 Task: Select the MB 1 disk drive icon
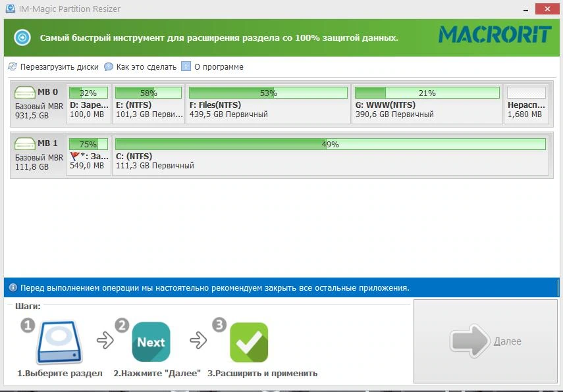point(25,144)
